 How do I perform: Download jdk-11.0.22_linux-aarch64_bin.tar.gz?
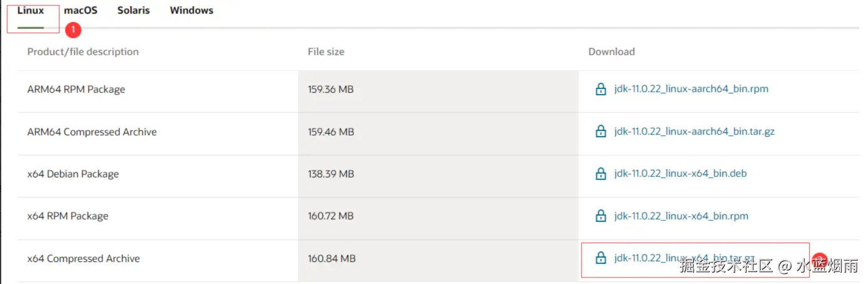695,132
